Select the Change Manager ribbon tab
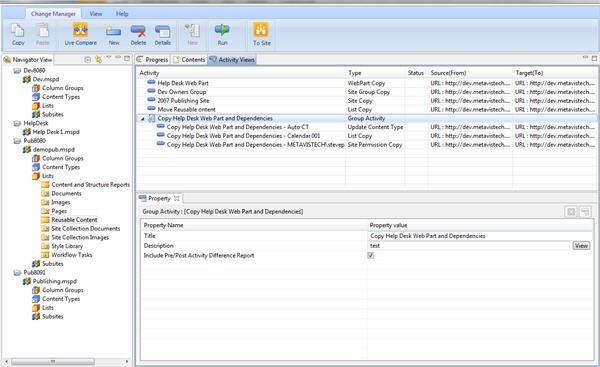The height and width of the screenshot is (367, 600). click(x=53, y=14)
